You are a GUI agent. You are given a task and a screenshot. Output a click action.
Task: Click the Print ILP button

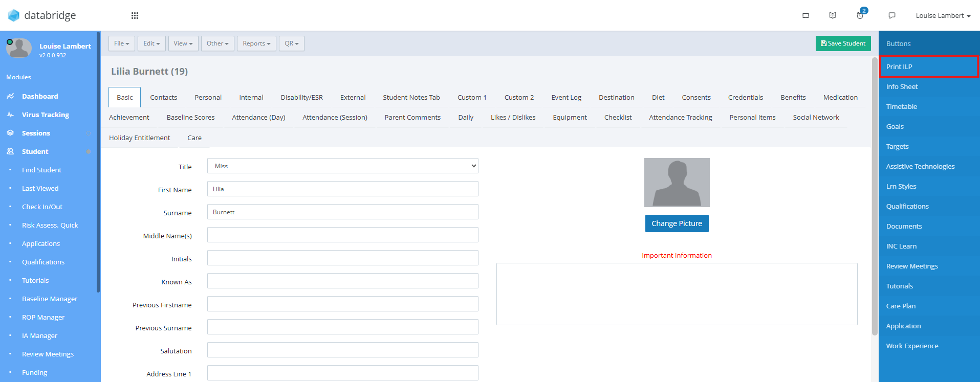[x=929, y=66]
